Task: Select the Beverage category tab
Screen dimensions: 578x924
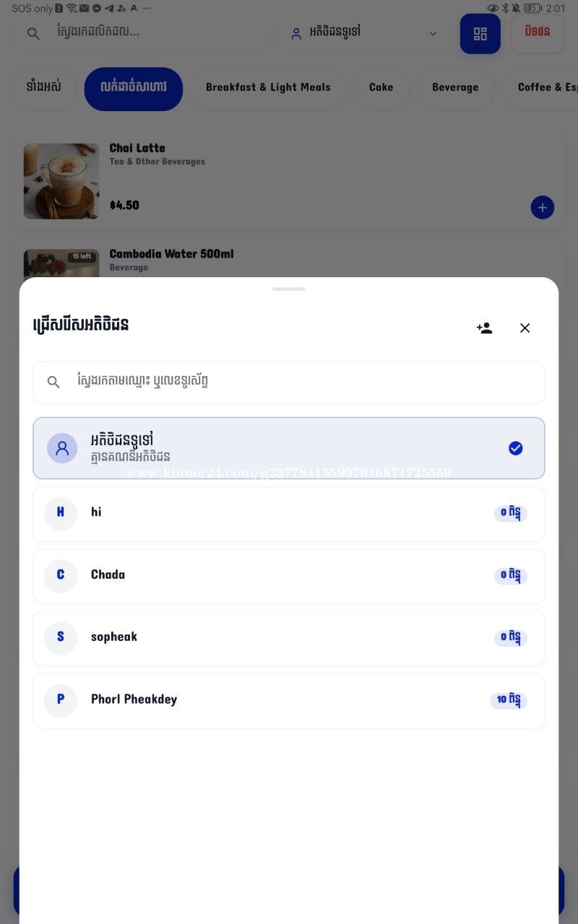Action: click(454, 88)
